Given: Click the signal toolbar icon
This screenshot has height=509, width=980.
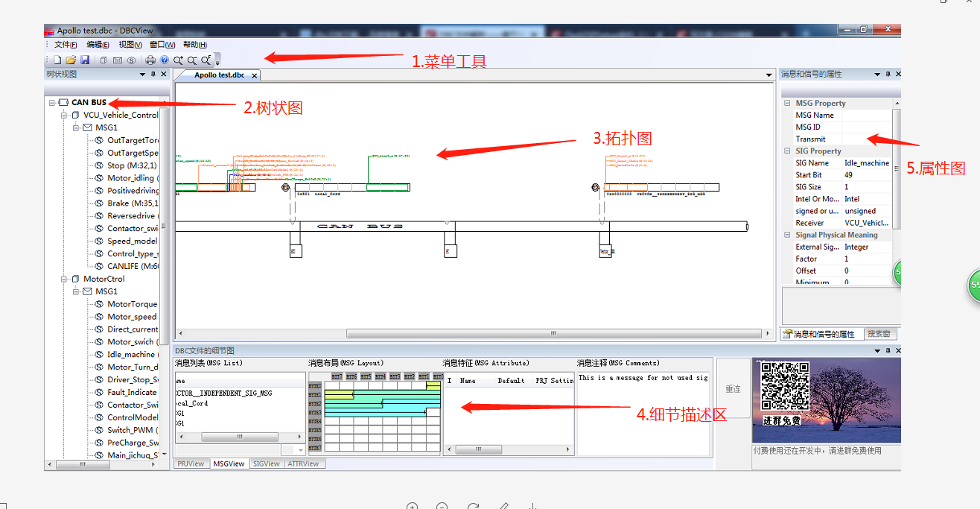Looking at the screenshot, I should pos(130,60).
